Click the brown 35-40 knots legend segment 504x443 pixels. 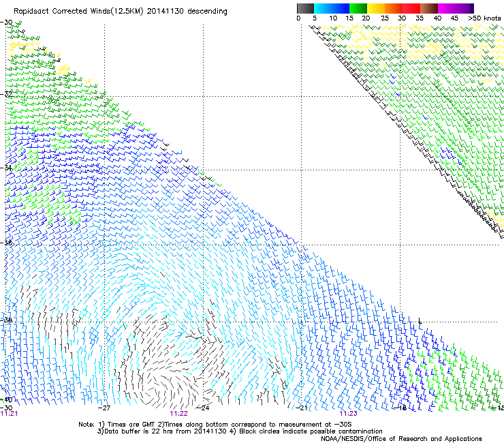point(429,8)
